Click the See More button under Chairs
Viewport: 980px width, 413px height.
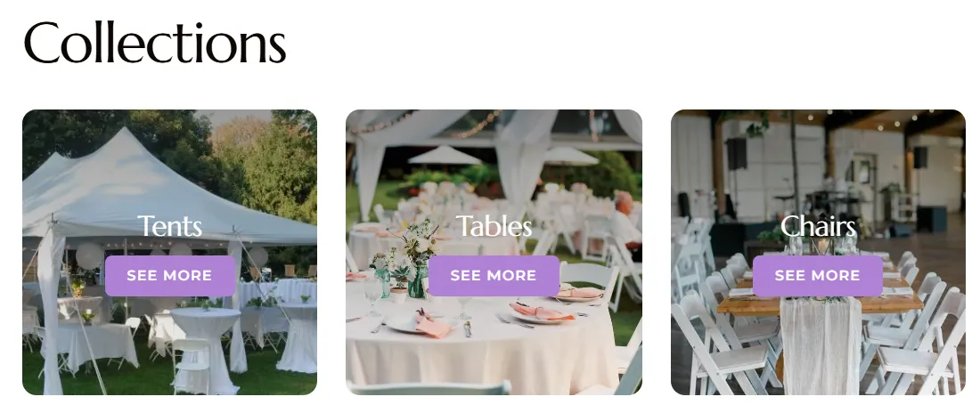(818, 276)
